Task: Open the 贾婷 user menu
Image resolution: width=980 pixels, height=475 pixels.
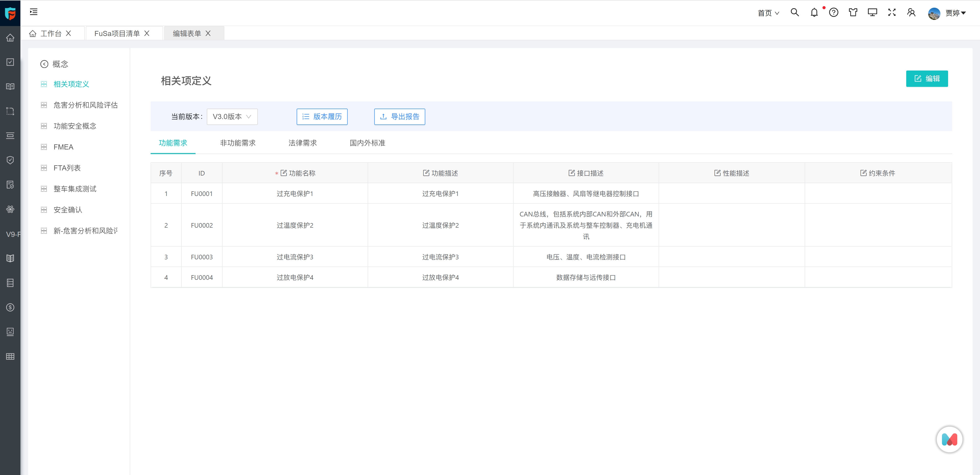Action: pos(956,13)
